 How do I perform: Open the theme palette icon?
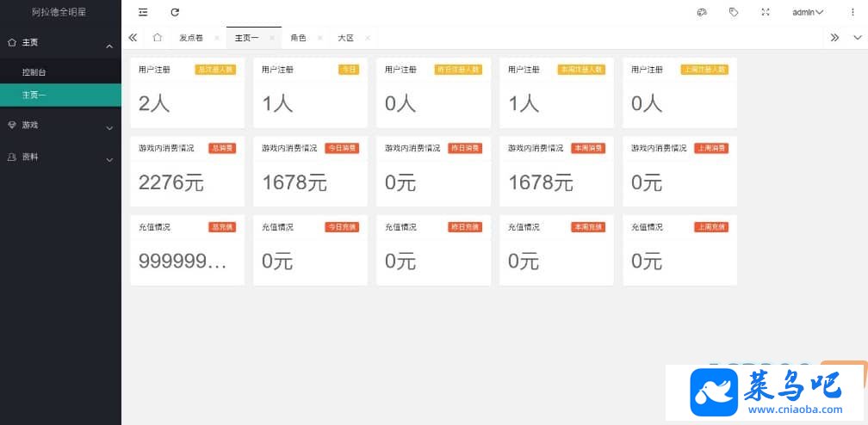click(702, 12)
